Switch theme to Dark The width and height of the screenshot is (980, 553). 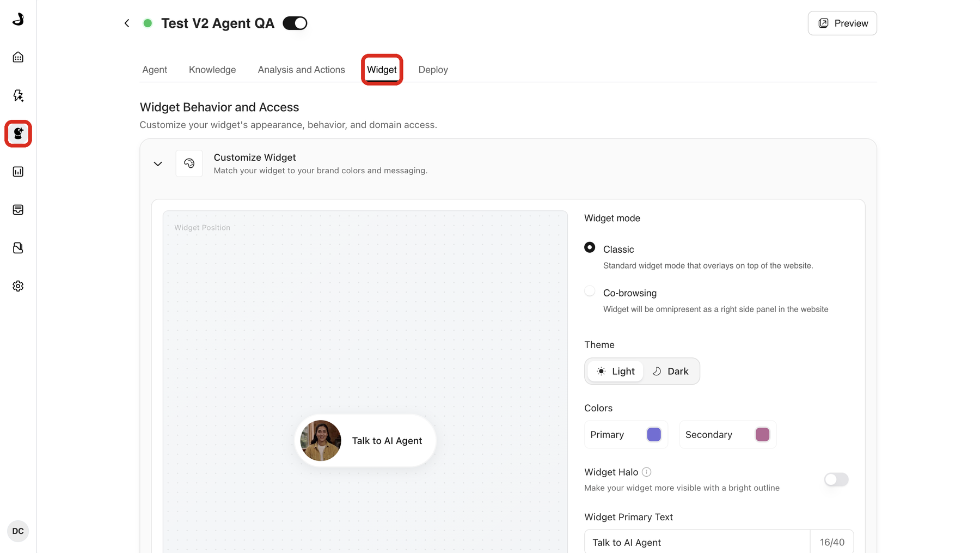[671, 372]
